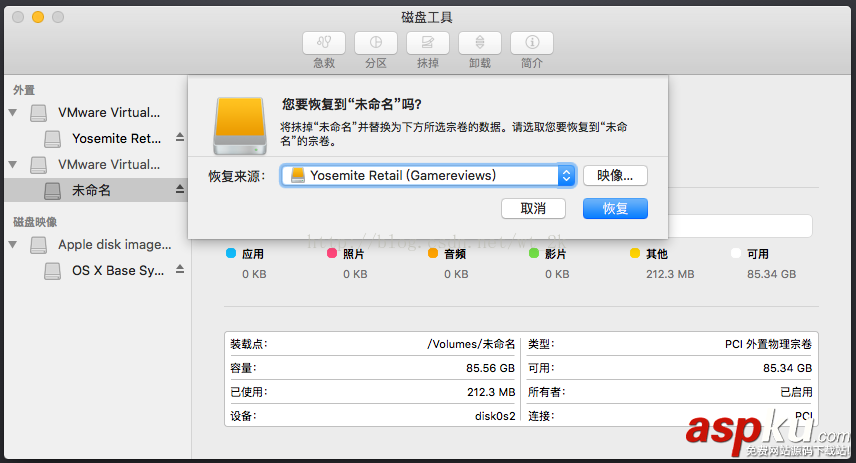Click the yellow 其他 legend dot
The height and width of the screenshot is (463, 856).
pos(635,253)
